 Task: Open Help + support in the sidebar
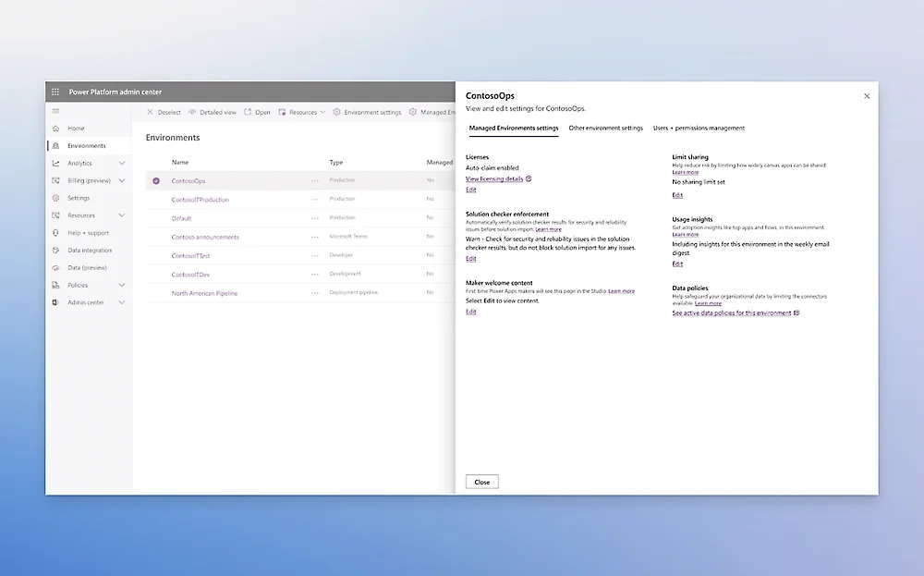(x=89, y=233)
